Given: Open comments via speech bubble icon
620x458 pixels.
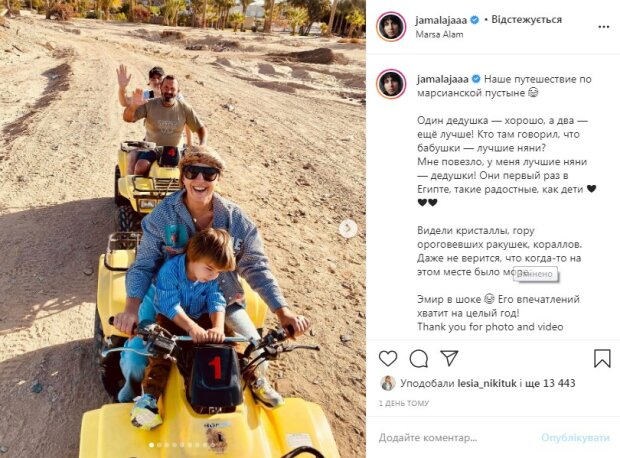Looking at the screenshot, I should coord(418,359).
